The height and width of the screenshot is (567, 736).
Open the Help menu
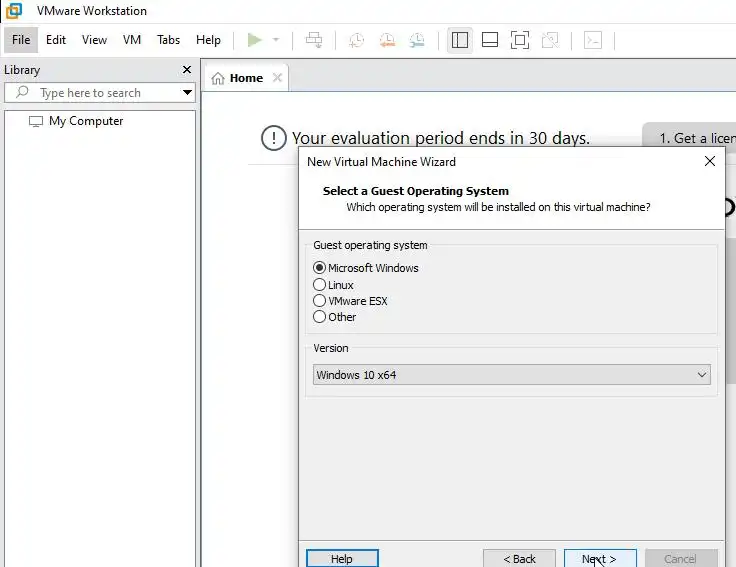pos(208,40)
